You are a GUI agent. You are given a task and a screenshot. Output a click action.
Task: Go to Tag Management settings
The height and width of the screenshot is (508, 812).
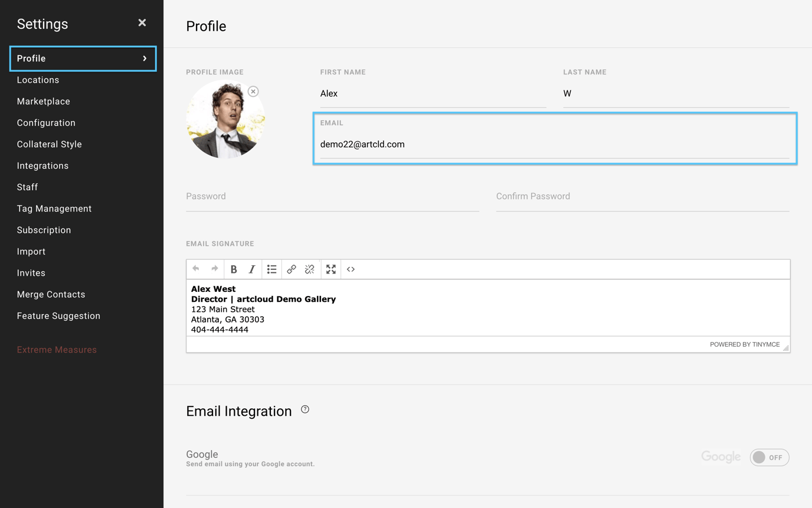[x=54, y=209]
